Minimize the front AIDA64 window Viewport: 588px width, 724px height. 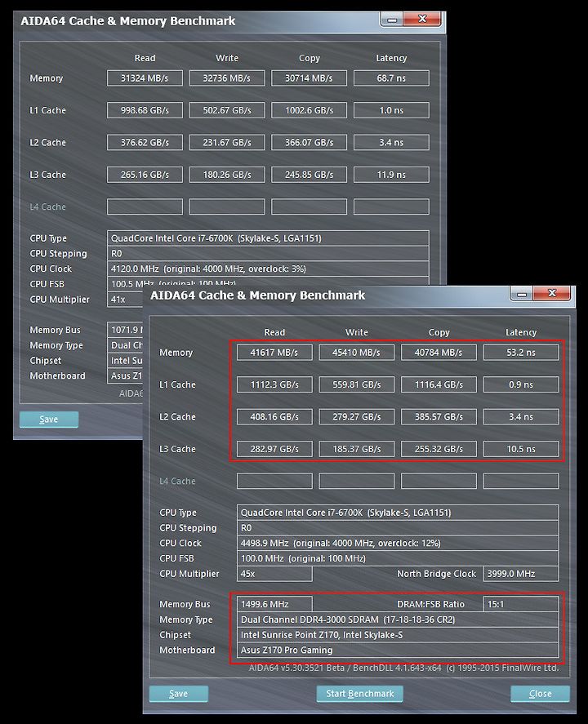coord(522,294)
